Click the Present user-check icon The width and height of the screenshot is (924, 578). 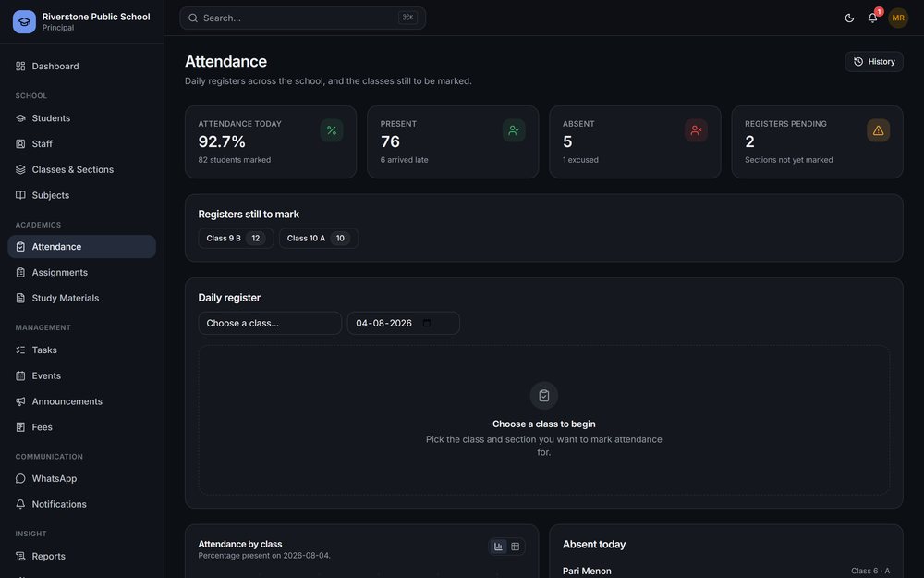(x=514, y=130)
